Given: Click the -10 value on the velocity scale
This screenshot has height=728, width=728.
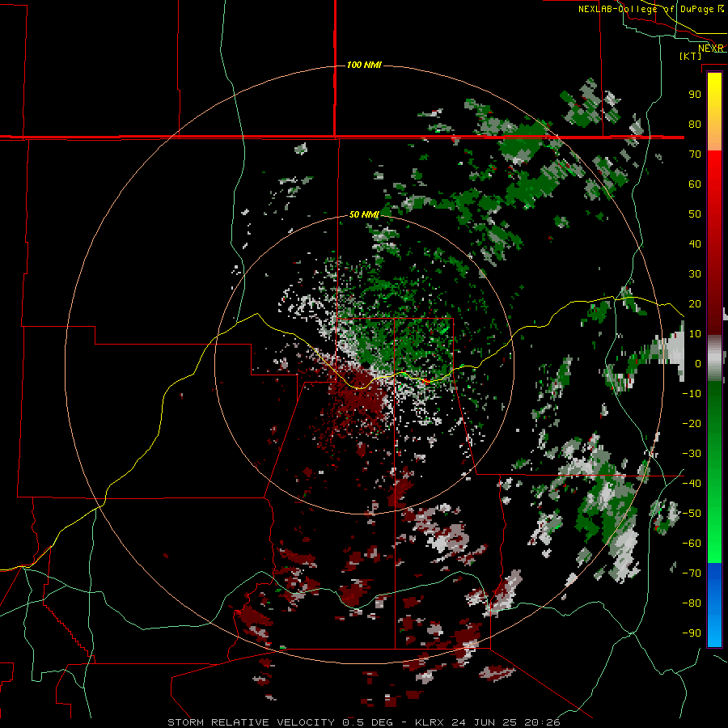Looking at the screenshot, I should pos(692,394).
